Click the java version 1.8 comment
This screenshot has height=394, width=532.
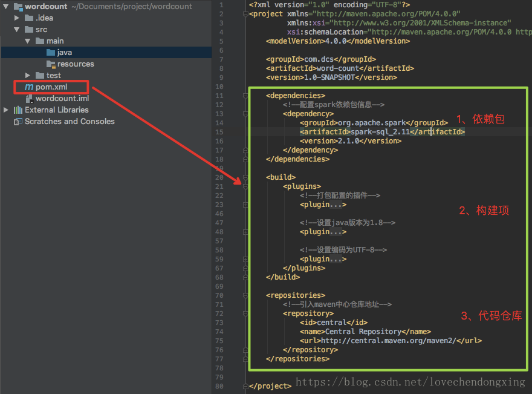[348, 223]
